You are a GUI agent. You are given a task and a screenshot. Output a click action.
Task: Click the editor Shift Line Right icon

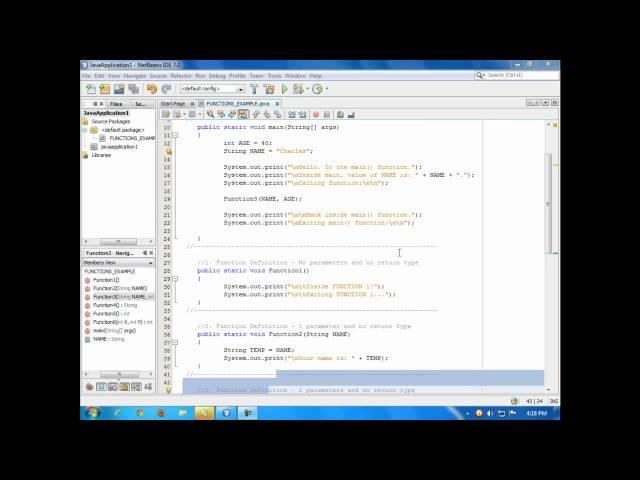(302, 115)
